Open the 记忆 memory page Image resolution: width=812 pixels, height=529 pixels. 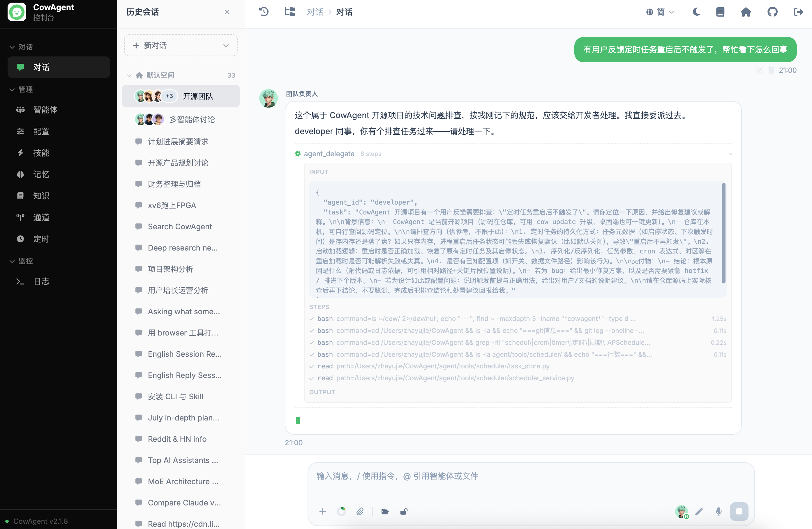tap(59, 174)
